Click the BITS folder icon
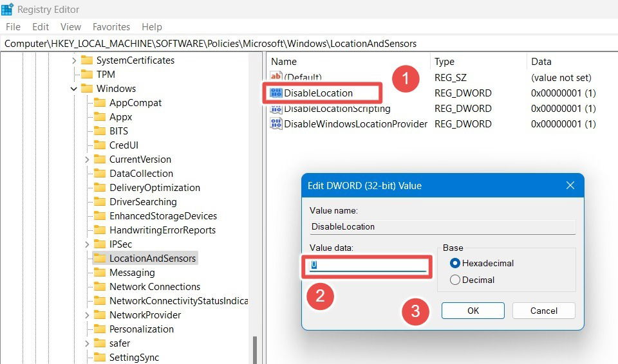This screenshot has height=364, width=618. [x=100, y=131]
